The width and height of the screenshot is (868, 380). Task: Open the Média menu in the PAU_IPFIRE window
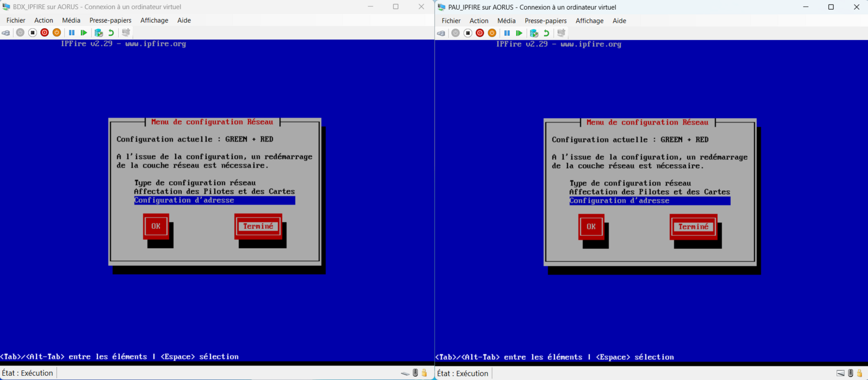pyautogui.click(x=506, y=21)
